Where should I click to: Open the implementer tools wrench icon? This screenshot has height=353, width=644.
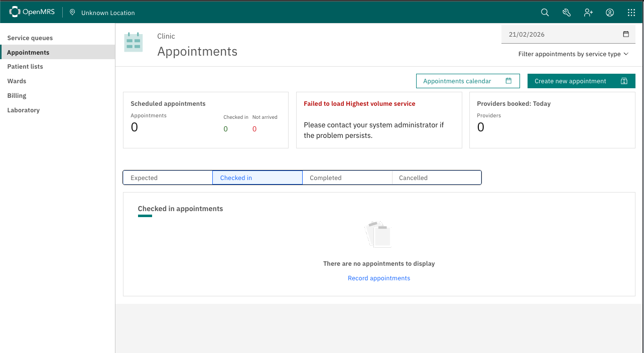point(567,13)
